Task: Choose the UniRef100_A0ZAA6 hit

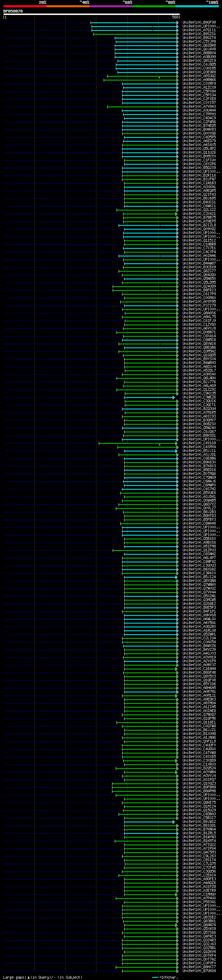Action: point(199,256)
